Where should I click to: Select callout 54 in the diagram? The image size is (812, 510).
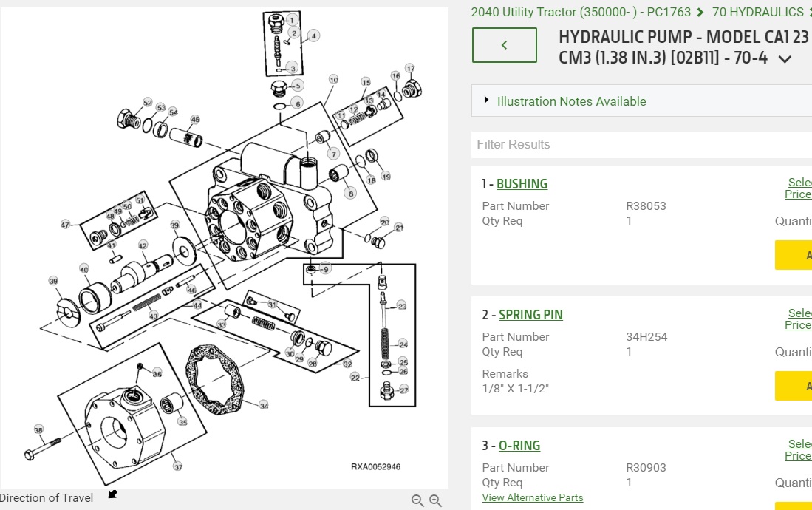click(173, 112)
